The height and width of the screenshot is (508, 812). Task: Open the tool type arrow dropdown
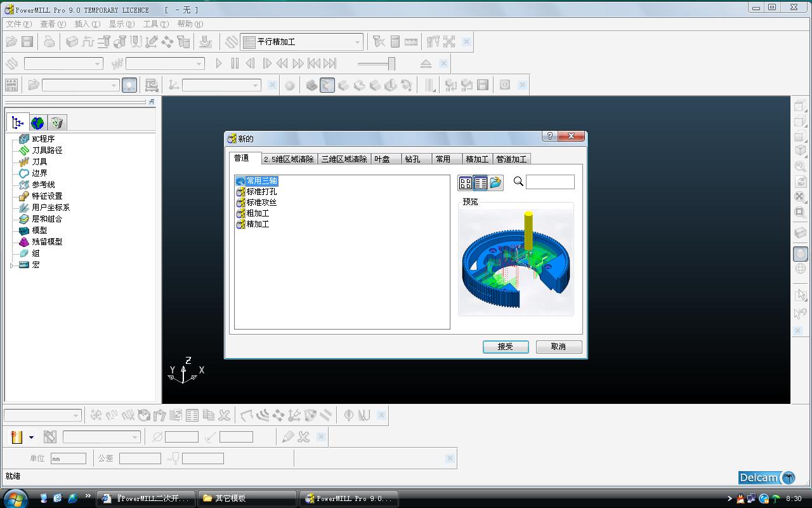[31, 437]
